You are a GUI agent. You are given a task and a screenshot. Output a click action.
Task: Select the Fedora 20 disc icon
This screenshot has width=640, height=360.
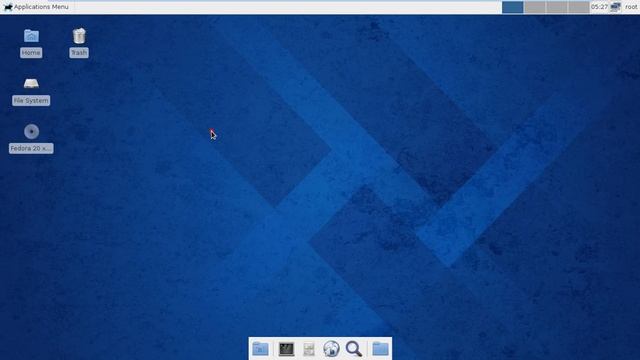(31, 131)
